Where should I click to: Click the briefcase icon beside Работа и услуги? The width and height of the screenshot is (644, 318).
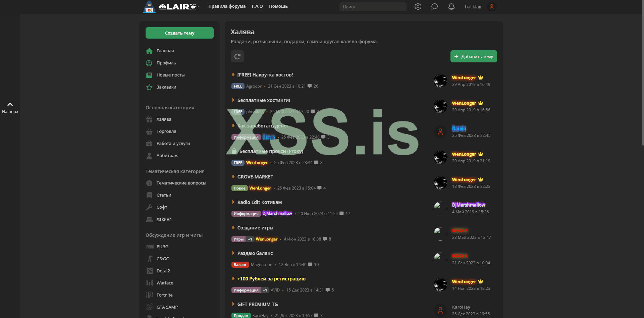149,144
